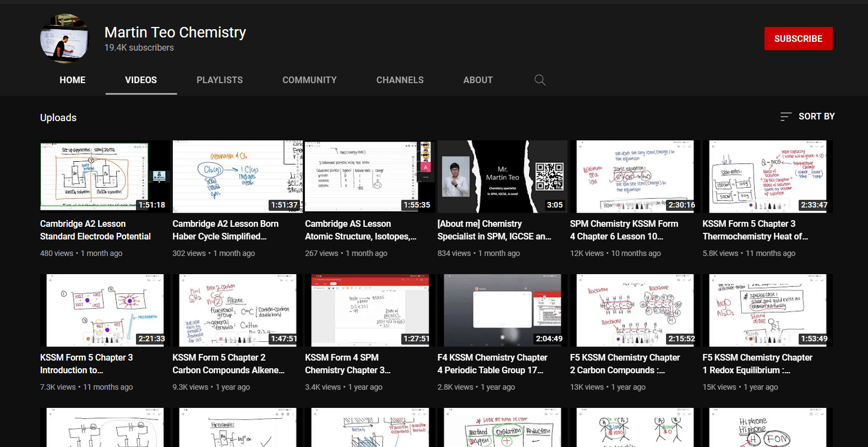Screen dimensions: 868x447
Task: Open the partially visible 'For example' thumbnail
Action: pyautogui.click(x=238, y=427)
